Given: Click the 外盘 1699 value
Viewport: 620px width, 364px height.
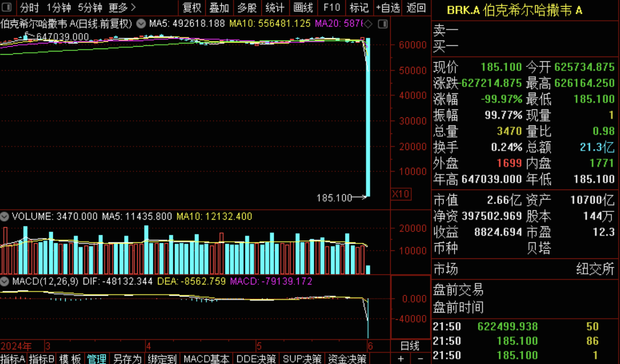Looking at the screenshot, I should (x=510, y=163).
